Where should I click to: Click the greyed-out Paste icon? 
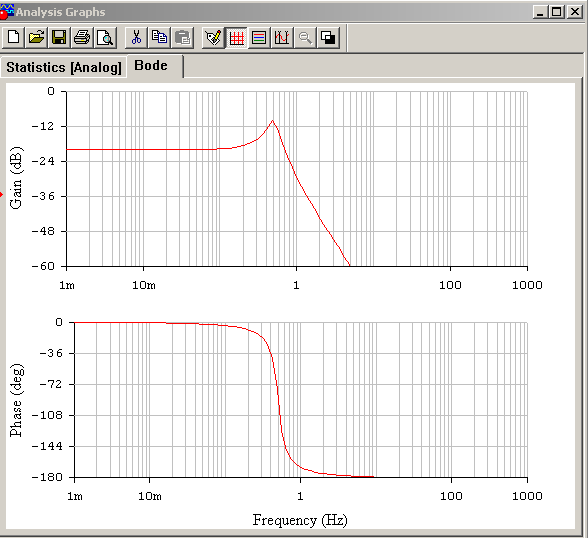coord(183,37)
